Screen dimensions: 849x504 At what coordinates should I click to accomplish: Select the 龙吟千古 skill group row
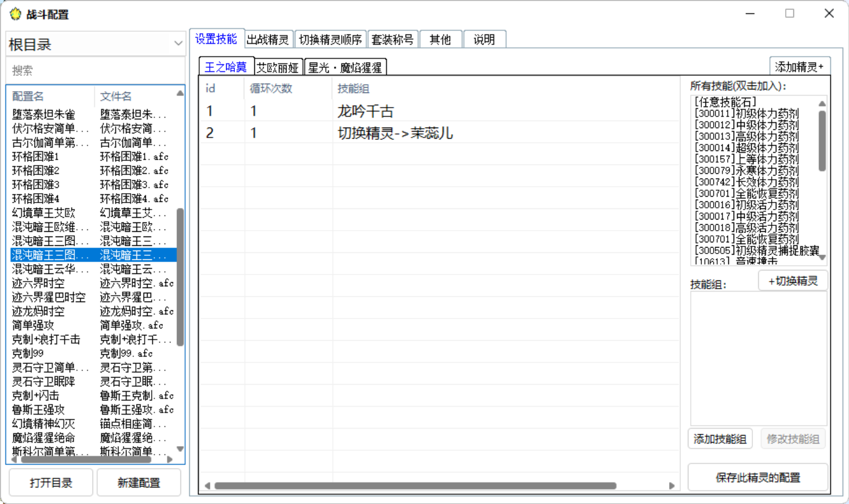pos(366,111)
